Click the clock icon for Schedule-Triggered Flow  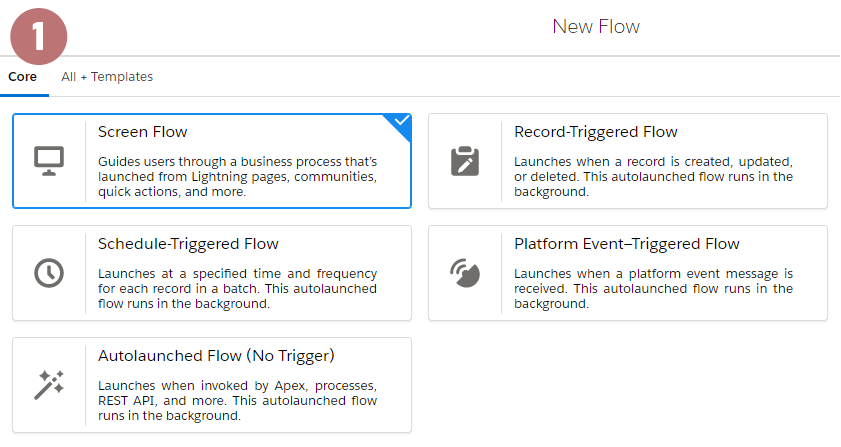[x=49, y=273]
